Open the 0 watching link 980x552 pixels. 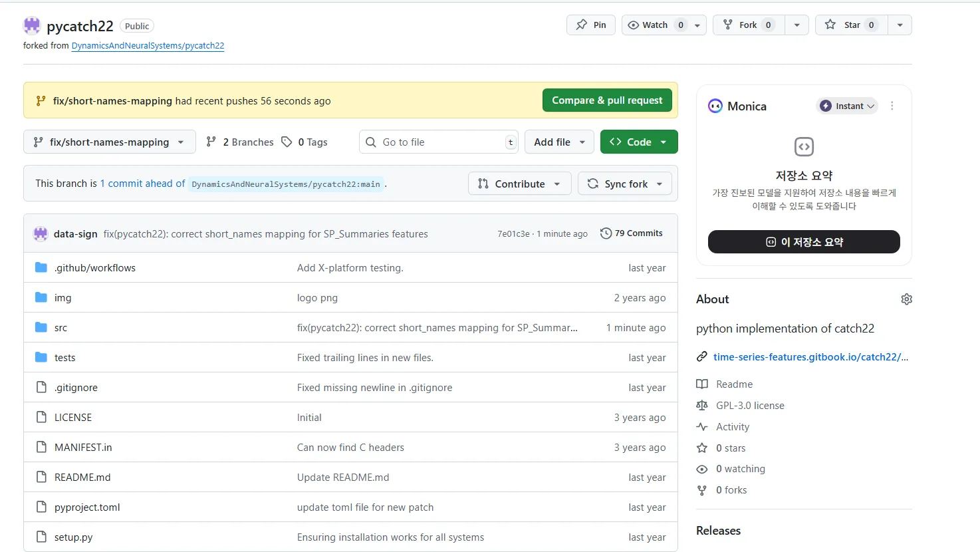(741, 469)
